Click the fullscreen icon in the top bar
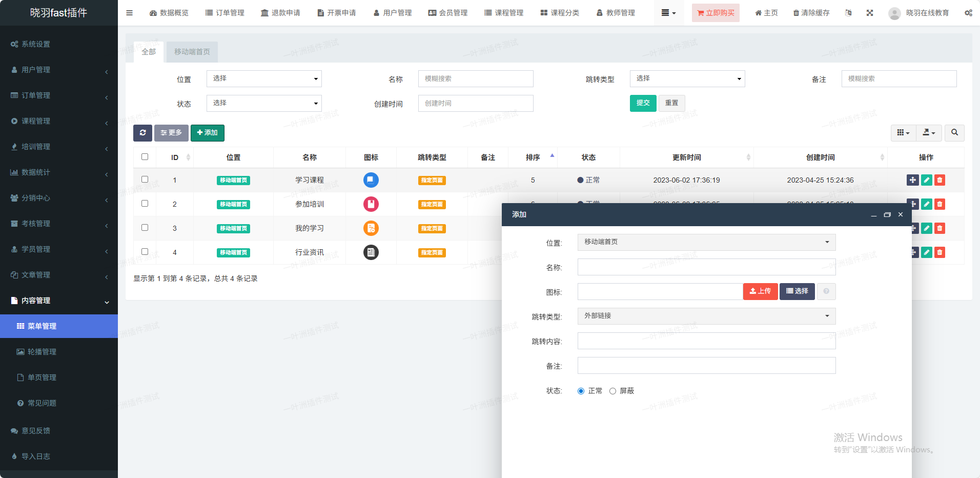This screenshot has width=980, height=478. pos(870,13)
